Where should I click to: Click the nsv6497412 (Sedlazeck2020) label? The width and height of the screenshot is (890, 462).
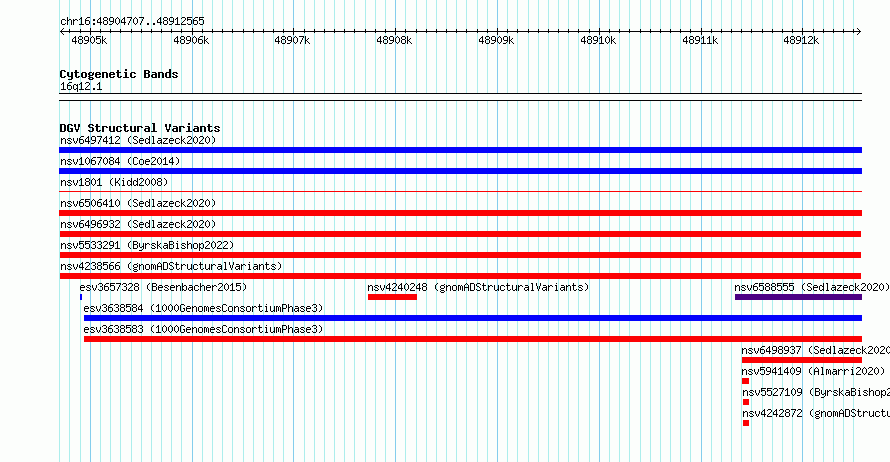[138, 140]
